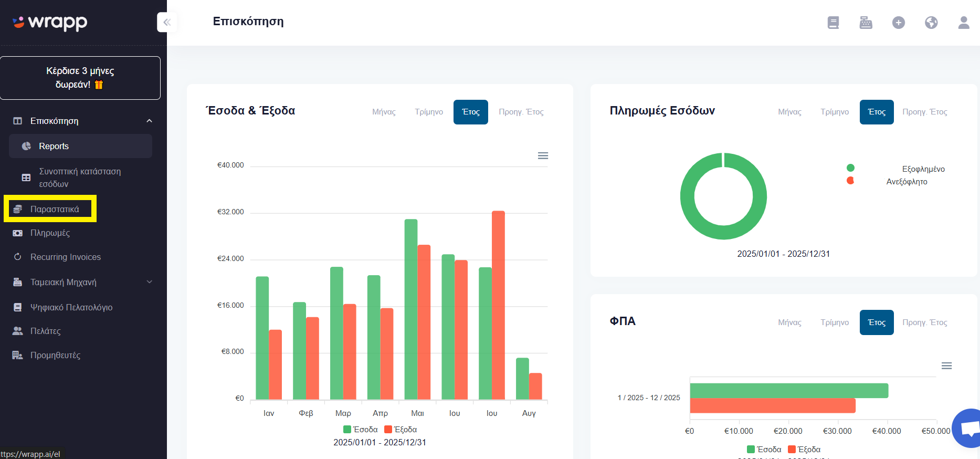This screenshot has height=459, width=980.
Task: Expand the Ταμειακή Μηχανή submenu
Action: (x=149, y=282)
